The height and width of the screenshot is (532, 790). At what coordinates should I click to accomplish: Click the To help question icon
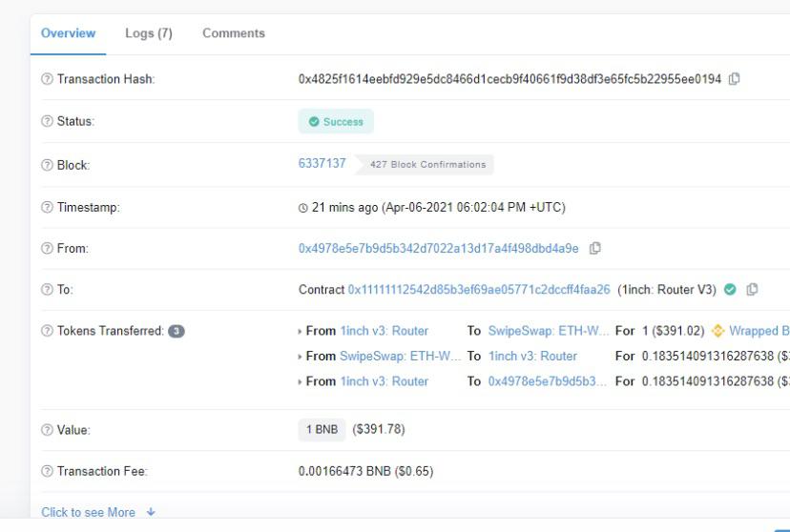[47, 290]
